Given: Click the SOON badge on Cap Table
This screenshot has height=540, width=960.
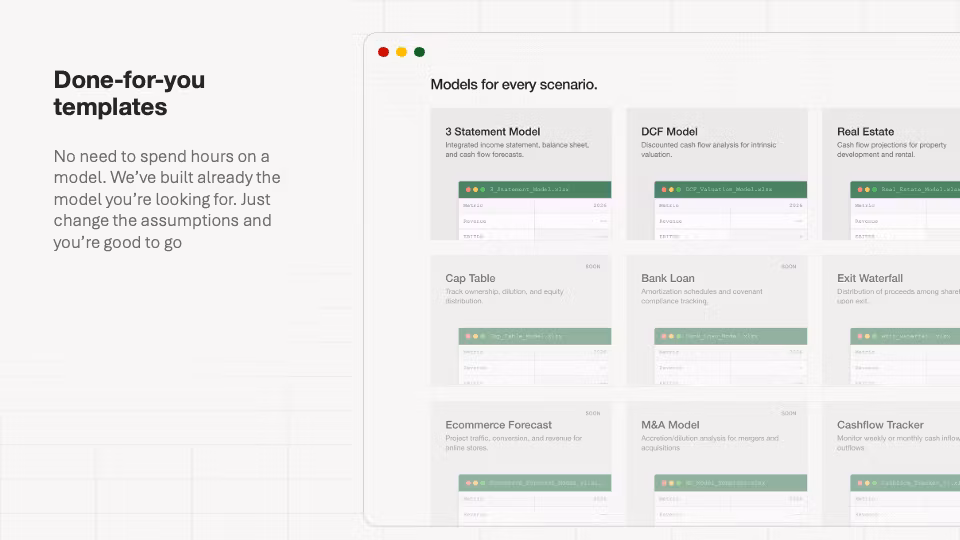Looking at the screenshot, I should 593,266.
